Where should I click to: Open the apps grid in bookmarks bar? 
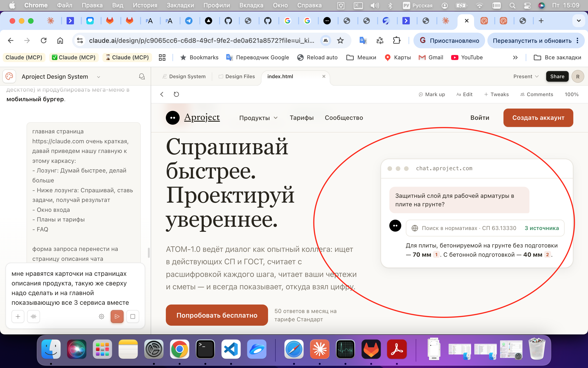(x=162, y=57)
